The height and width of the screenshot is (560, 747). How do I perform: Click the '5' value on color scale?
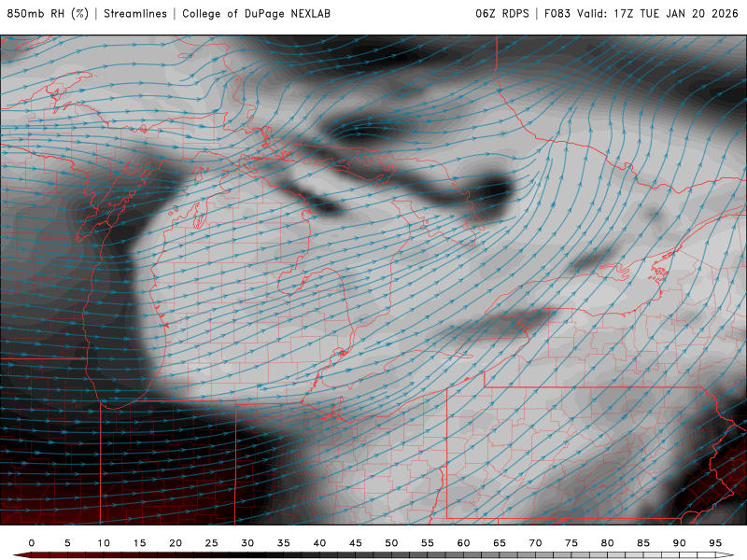[67, 543]
